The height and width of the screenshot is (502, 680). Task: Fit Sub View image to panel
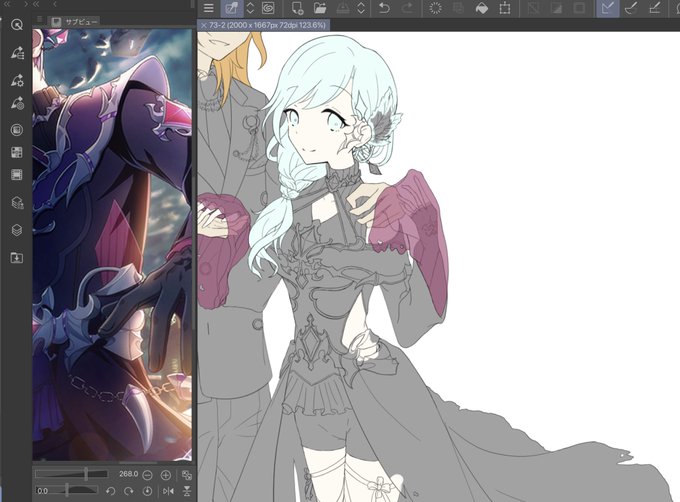186,475
